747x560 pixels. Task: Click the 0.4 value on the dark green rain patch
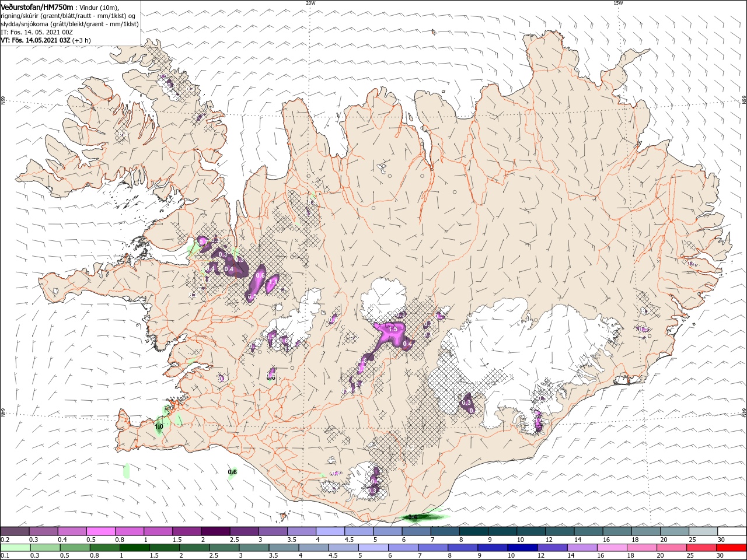click(413, 517)
